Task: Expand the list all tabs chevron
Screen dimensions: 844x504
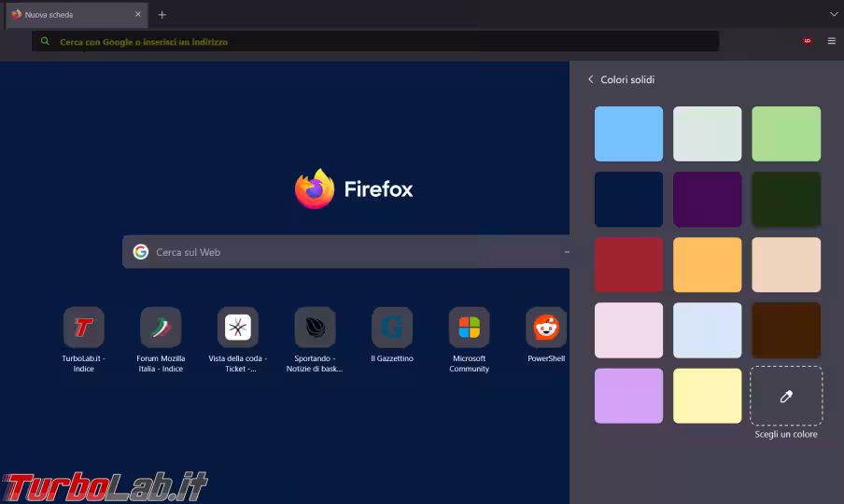Action: click(x=833, y=15)
